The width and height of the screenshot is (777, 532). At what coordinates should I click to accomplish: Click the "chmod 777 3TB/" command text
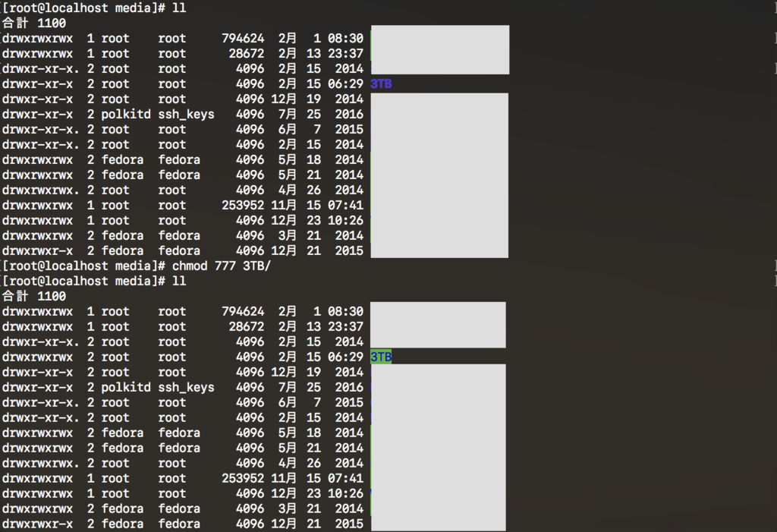click(221, 266)
